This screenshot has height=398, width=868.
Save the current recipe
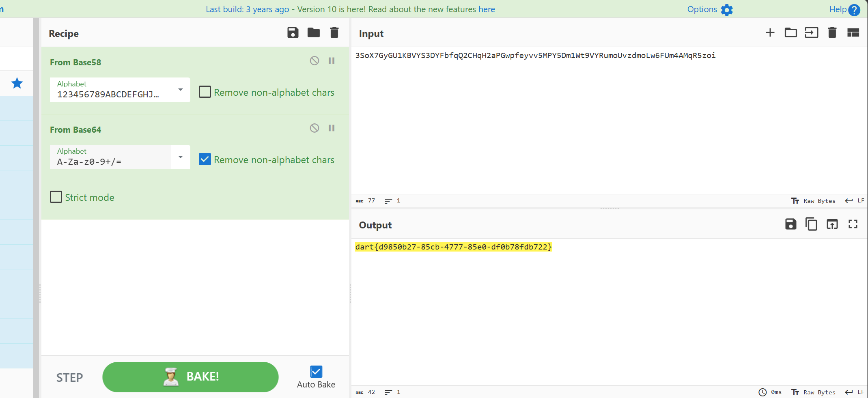pos(293,33)
